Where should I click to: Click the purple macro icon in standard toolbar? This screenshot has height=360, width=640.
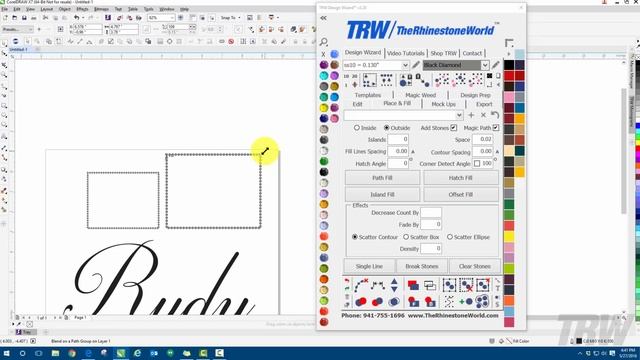tap(108, 18)
